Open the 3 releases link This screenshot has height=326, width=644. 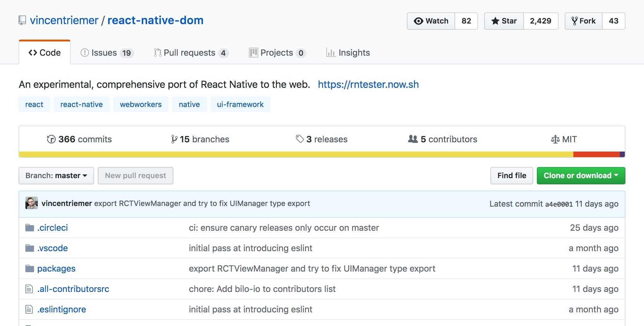coord(322,139)
